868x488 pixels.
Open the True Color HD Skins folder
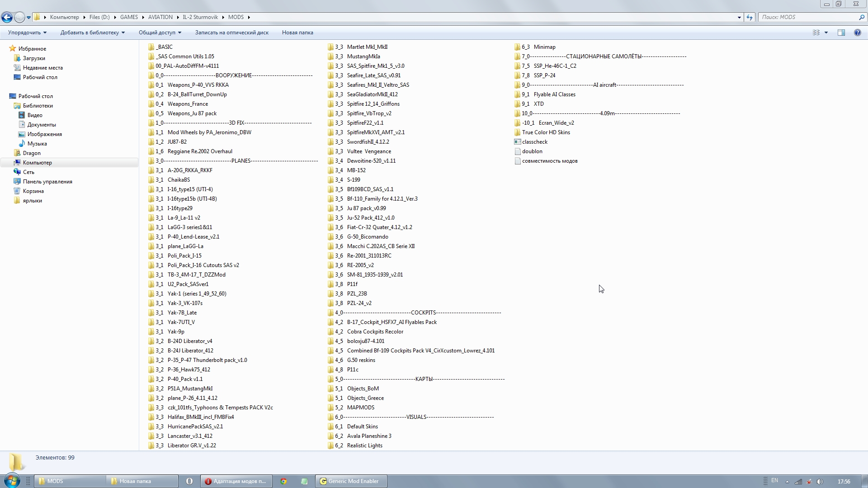(546, 132)
